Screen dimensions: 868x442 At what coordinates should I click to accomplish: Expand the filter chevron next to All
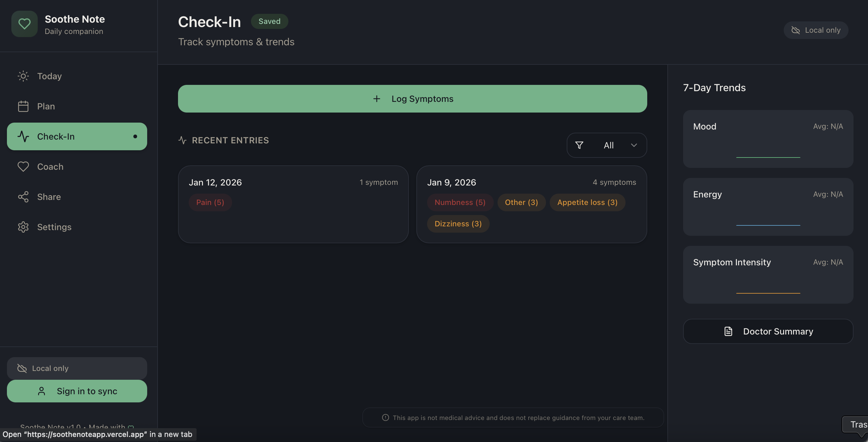(634, 145)
